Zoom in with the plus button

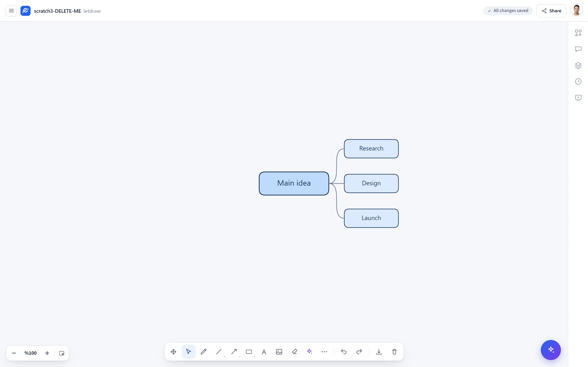click(47, 353)
